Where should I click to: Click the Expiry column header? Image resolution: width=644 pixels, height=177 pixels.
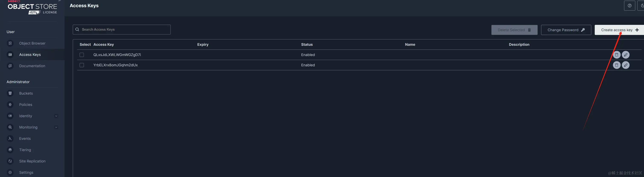pos(203,44)
